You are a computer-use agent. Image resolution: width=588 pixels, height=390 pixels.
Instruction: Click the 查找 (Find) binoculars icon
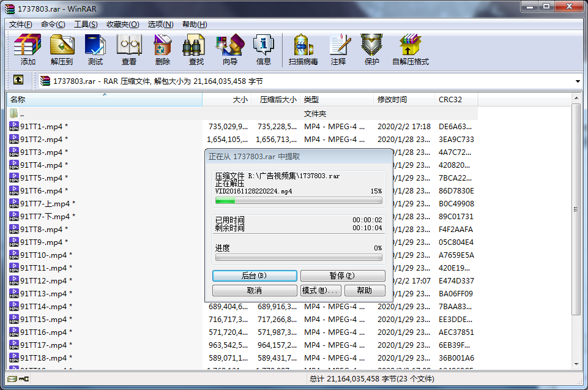click(x=193, y=45)
